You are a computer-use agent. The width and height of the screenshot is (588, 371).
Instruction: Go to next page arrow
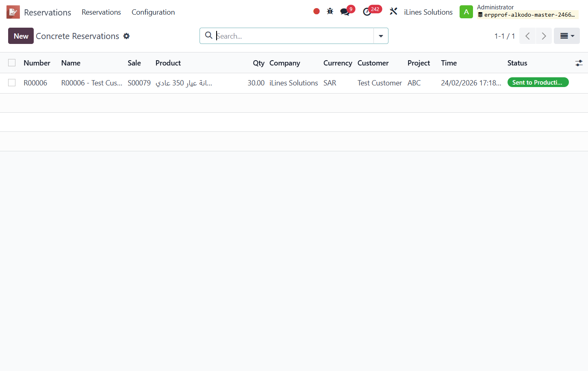[x=544, y=36]
